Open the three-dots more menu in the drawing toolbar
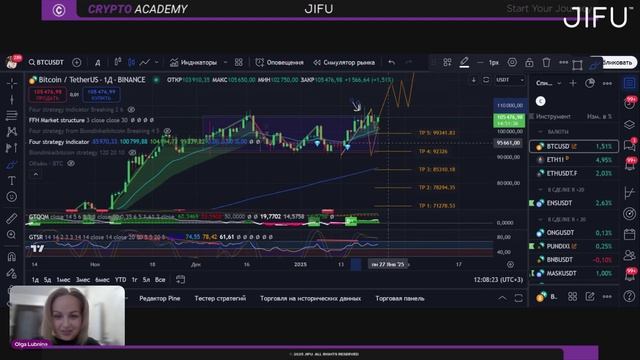This screenshot has width=640, height=360. [563, 62]
